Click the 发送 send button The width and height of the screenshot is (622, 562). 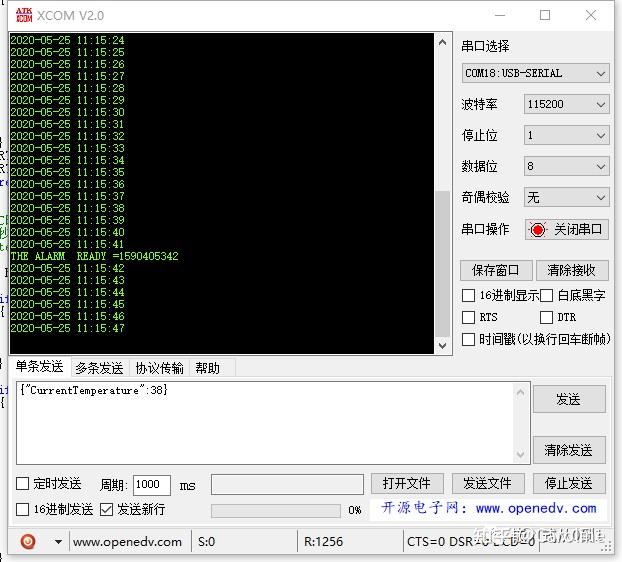pyautogui.click(x=569, y=399)
